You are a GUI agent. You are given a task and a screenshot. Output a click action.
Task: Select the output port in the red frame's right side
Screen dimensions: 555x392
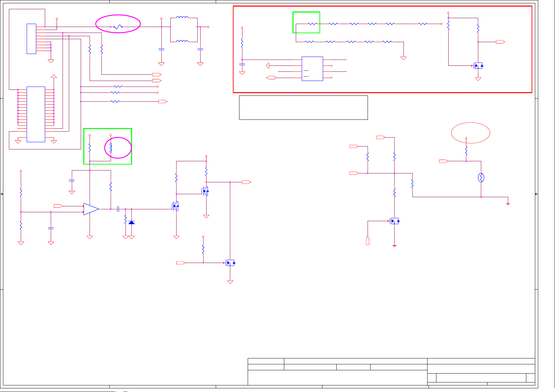click(501, 42)
